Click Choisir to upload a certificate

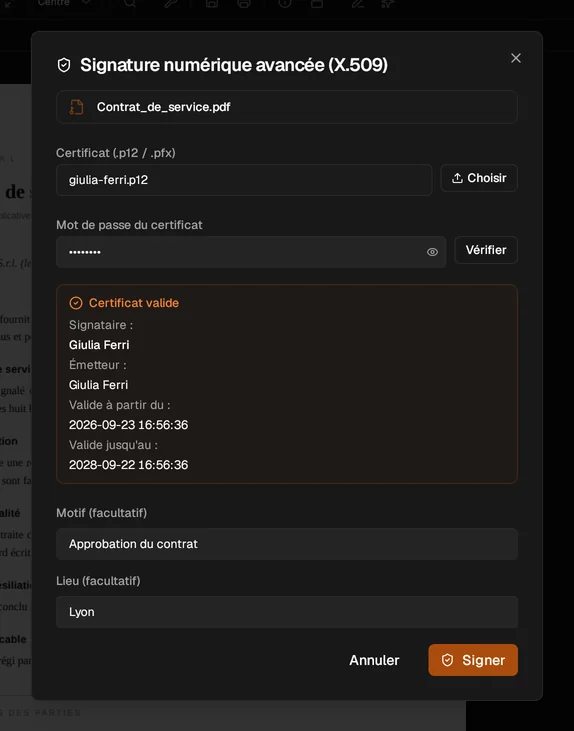pos(479,178)
